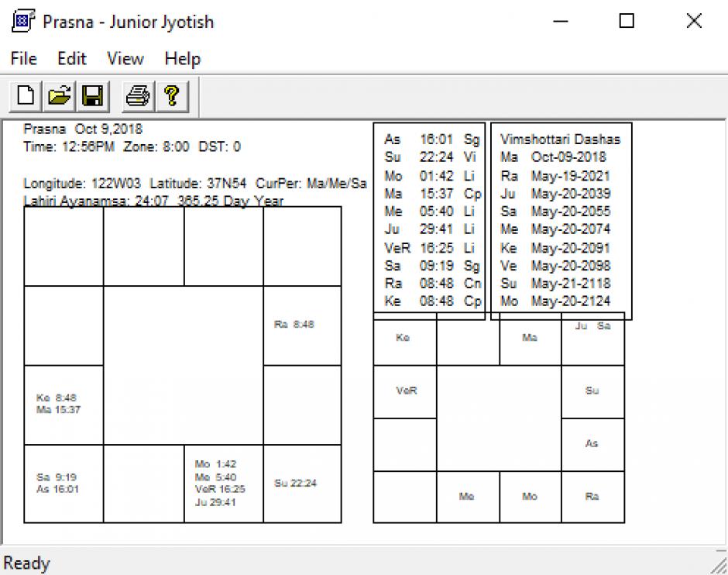Close the Junior Jyotish window
The width and height of the screenshot is (728, 575).
click(694, 22)
